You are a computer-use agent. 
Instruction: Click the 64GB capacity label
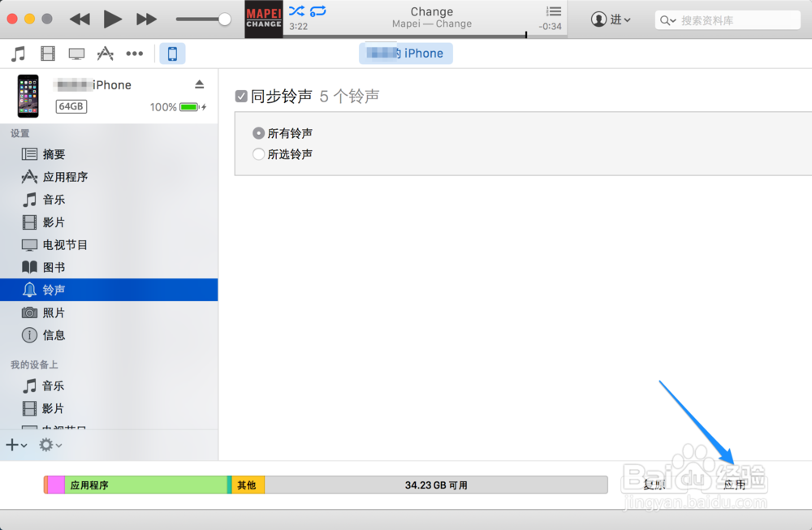[71, 106]
